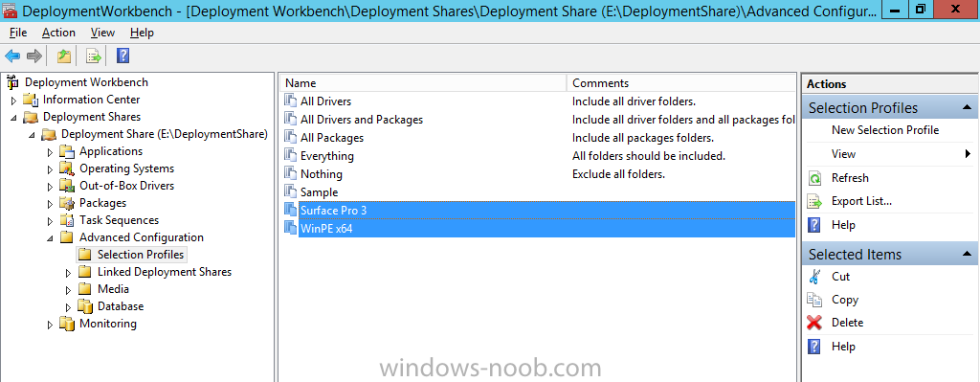Expand the Information Center node
The image size is (980, 382).
point(13,100)
